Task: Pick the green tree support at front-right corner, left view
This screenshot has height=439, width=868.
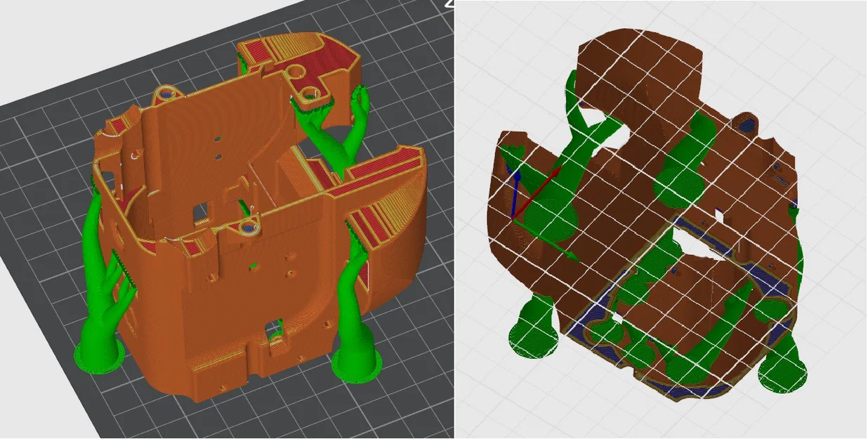Action: [x=356, y=302]
